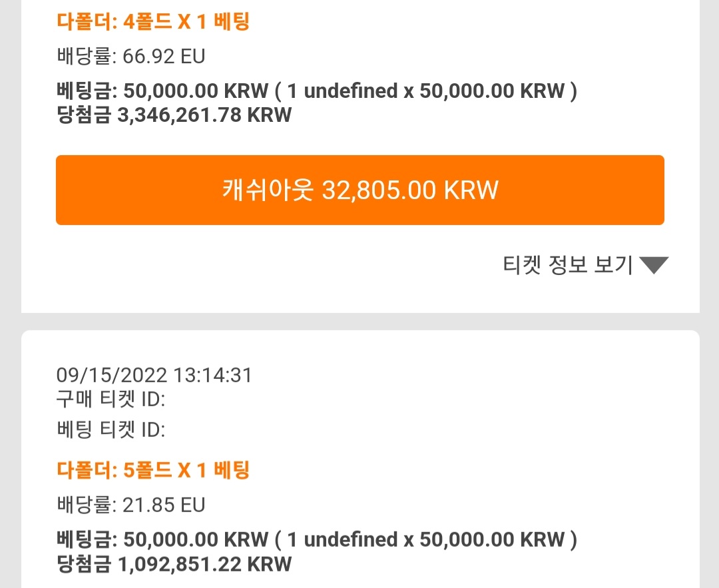Viewport: 719px width, 588px height.
Task: Select the 베팅 티켓 ID: field
Action: click(x=111, y=430)
